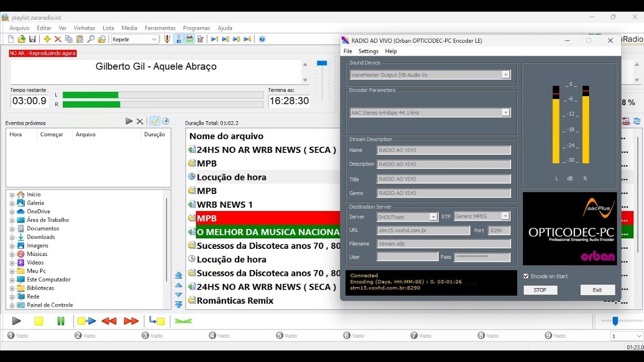Move the item to bottom with the double-down arrow
The height and width of the screenshot is (362, 644).
coord(179,305)
